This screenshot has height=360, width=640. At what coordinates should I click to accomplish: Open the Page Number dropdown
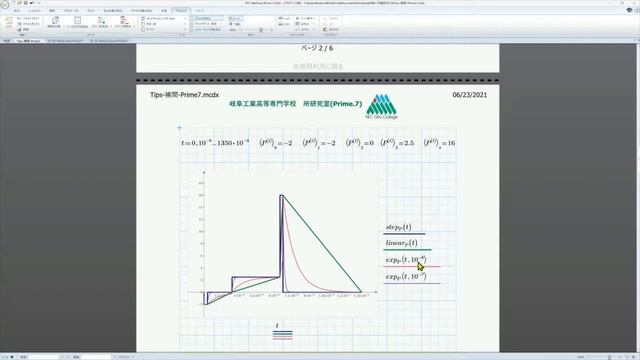coord(305,19)
